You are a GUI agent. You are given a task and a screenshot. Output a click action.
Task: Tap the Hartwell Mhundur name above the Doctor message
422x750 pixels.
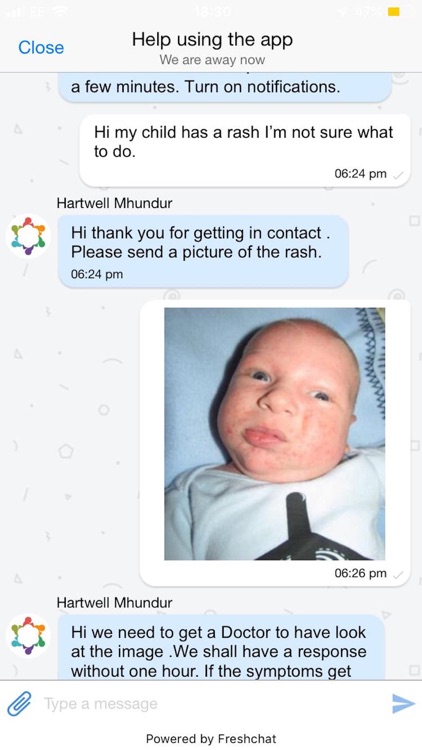(x=114, y=602)
